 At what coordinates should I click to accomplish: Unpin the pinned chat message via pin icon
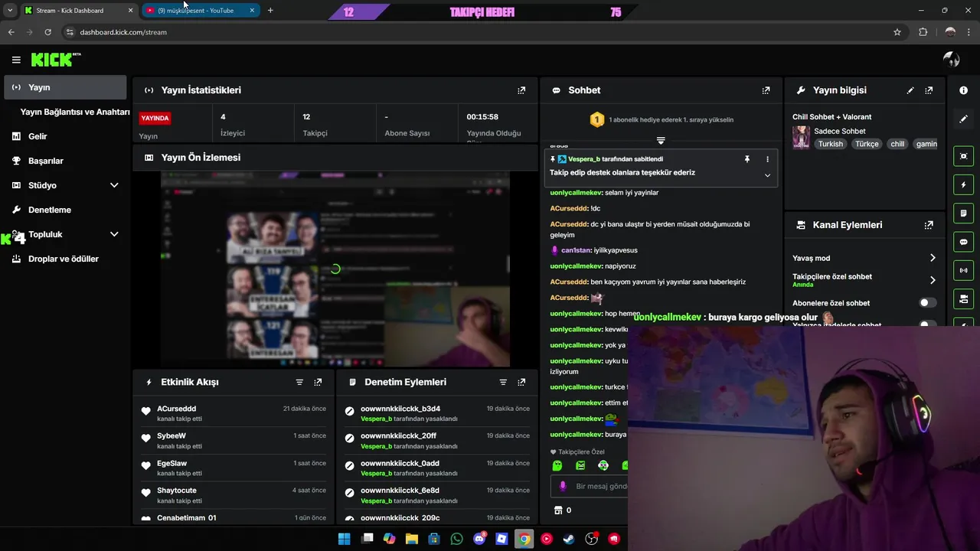(x=747, y=159)
